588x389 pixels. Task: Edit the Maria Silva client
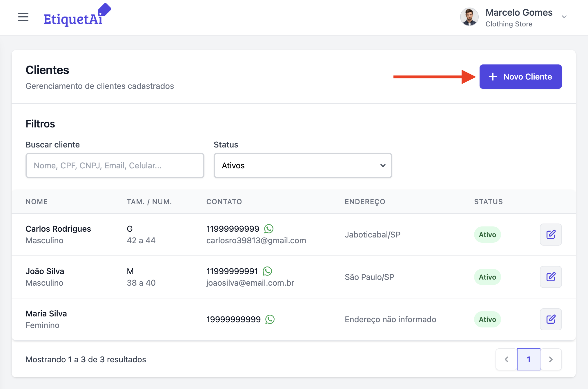[x=551, y=319]
